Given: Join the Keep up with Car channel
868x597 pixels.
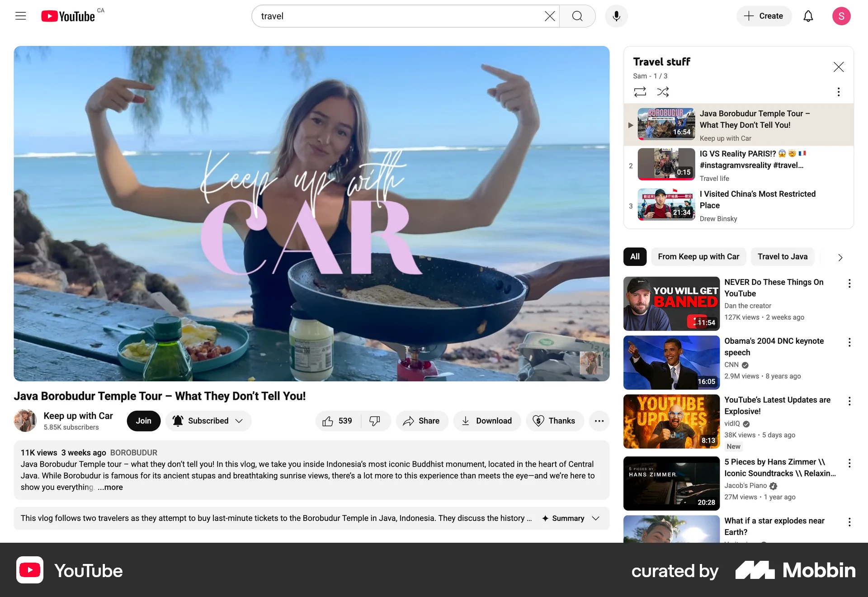Looking at the screenshot, I should point(143,421).
